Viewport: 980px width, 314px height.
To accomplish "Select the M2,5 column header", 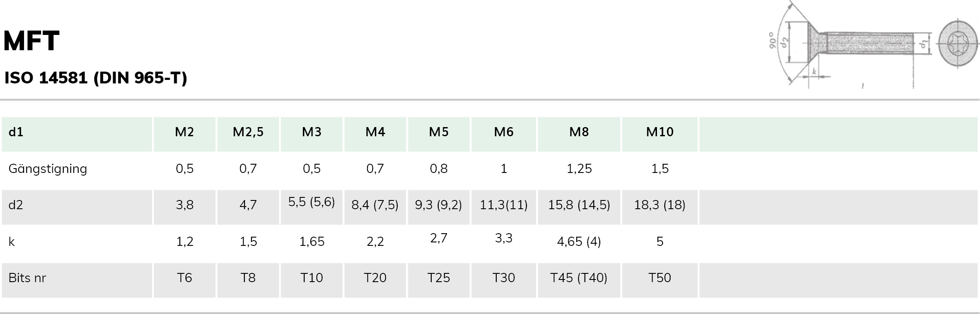I will [x=248, y=132].
